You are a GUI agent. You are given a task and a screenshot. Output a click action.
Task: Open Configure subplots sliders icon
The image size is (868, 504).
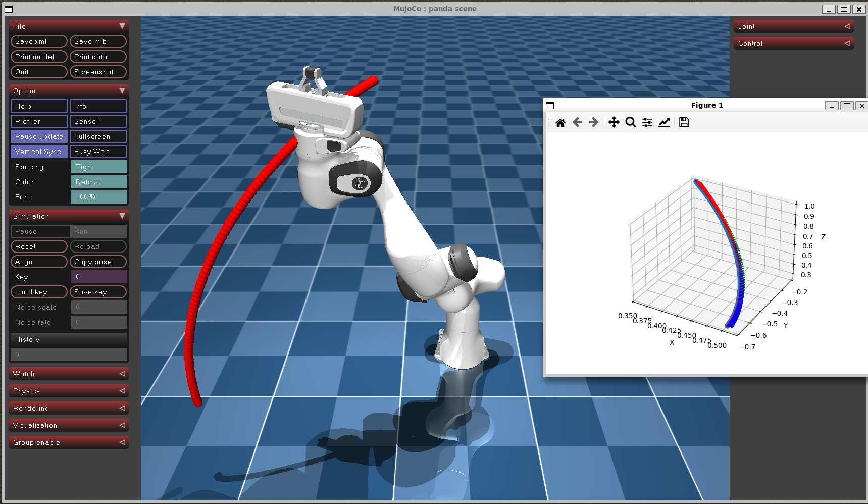[647, 122]
